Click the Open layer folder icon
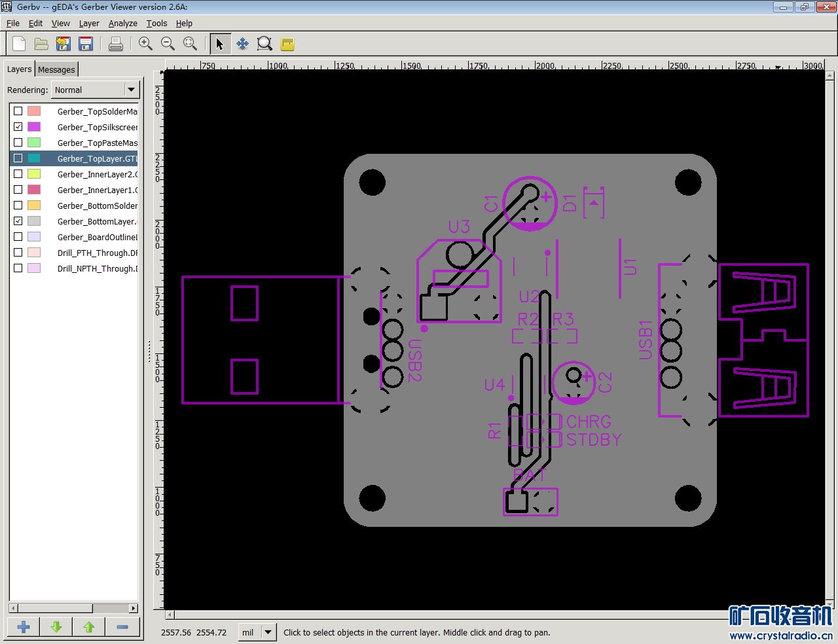Screen dimensions: 838x644 click(41, 44)
